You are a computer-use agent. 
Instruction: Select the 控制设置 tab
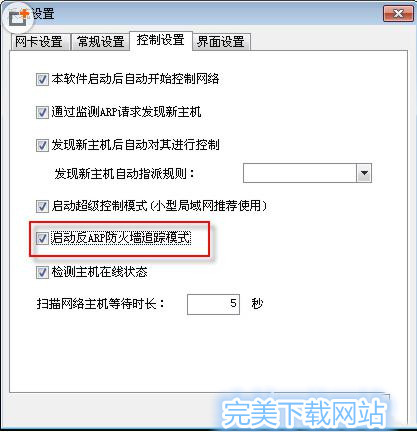[x=160, y=40]
